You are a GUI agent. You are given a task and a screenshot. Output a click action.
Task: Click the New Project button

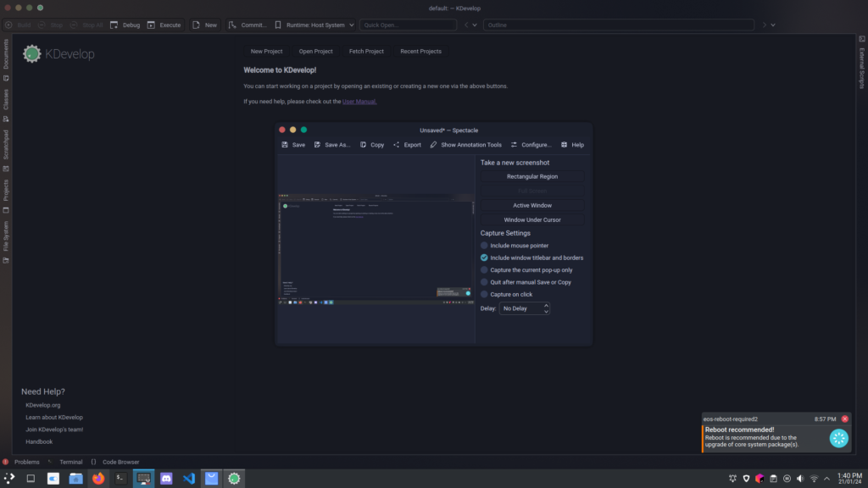[266, 52]
